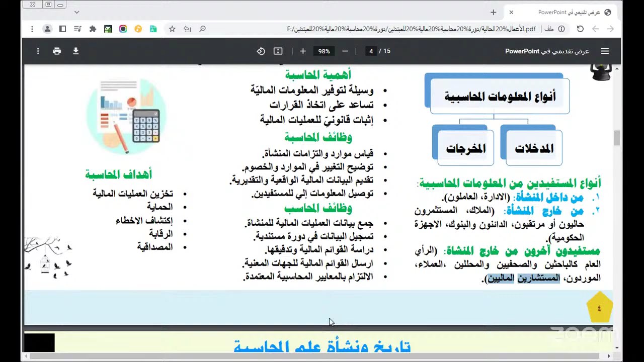The width and height of the screenshot is (644, 362).
Task: Expand the tab search dropdown arrow
Action: [x=76, y=12]
